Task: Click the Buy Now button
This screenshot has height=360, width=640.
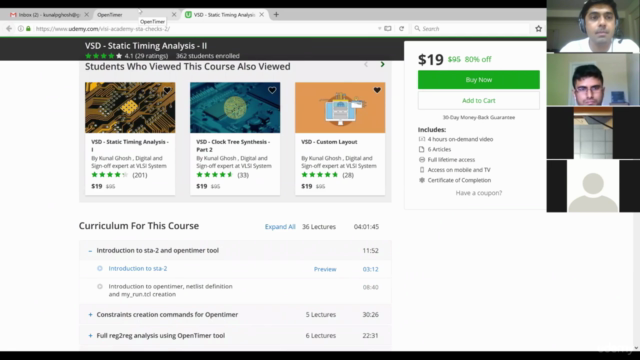Action: tap(478, 80)
